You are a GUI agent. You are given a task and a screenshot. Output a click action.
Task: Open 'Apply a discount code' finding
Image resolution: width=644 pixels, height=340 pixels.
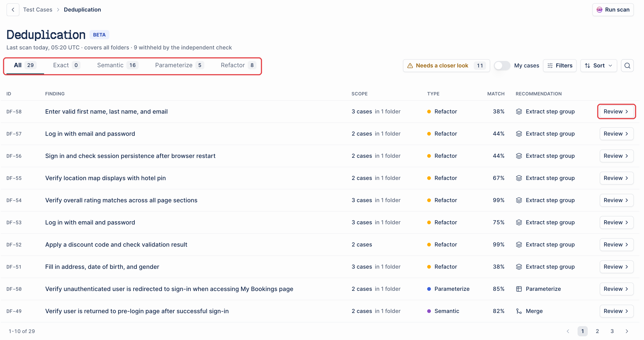tap(116, 244)
